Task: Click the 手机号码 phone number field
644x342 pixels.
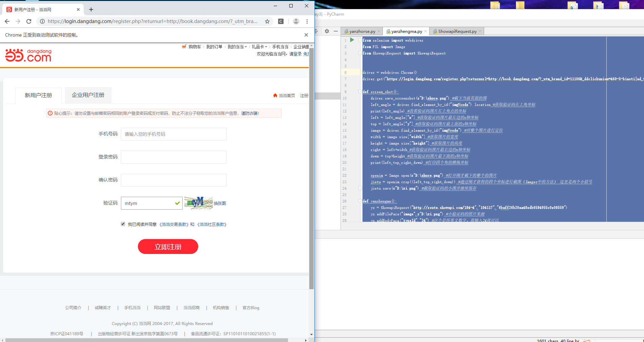Action: pyautogui.click(x=174, y=134)
